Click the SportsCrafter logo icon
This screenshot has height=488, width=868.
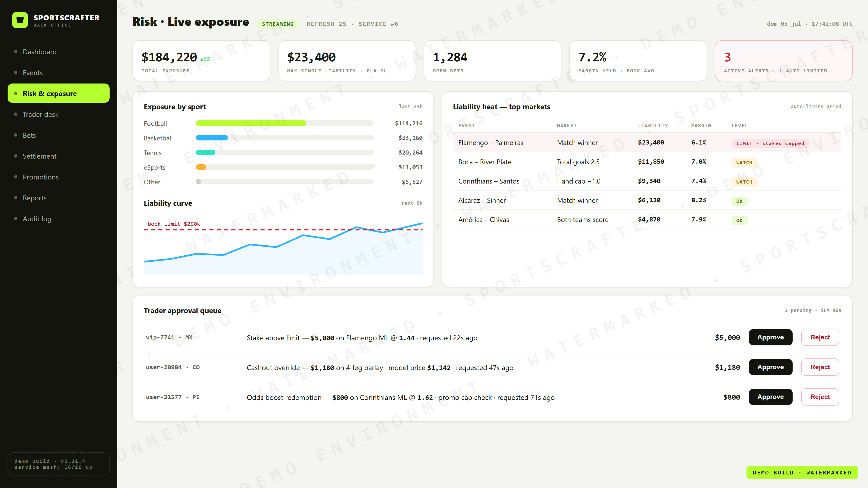point(20,20)
